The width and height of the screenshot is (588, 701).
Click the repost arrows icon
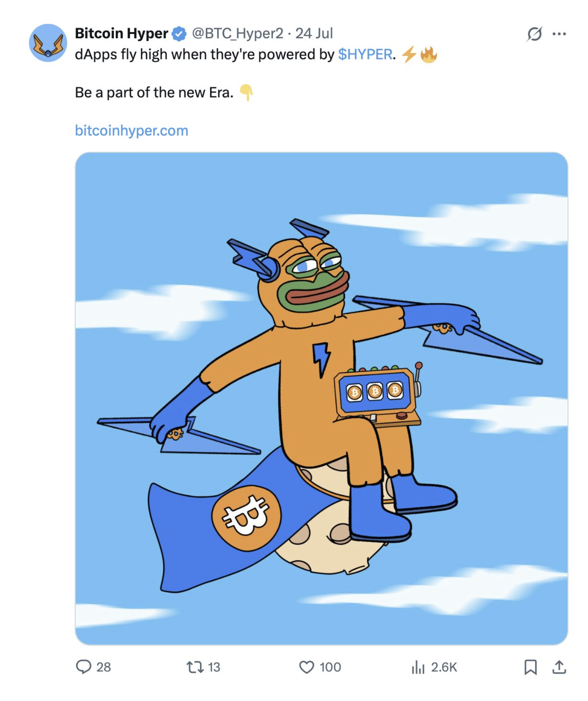pos(195,667)
